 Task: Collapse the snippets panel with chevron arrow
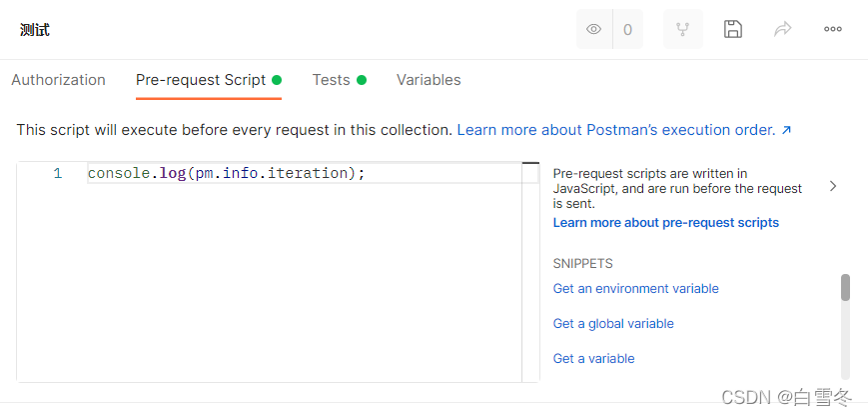click(833, 186)
